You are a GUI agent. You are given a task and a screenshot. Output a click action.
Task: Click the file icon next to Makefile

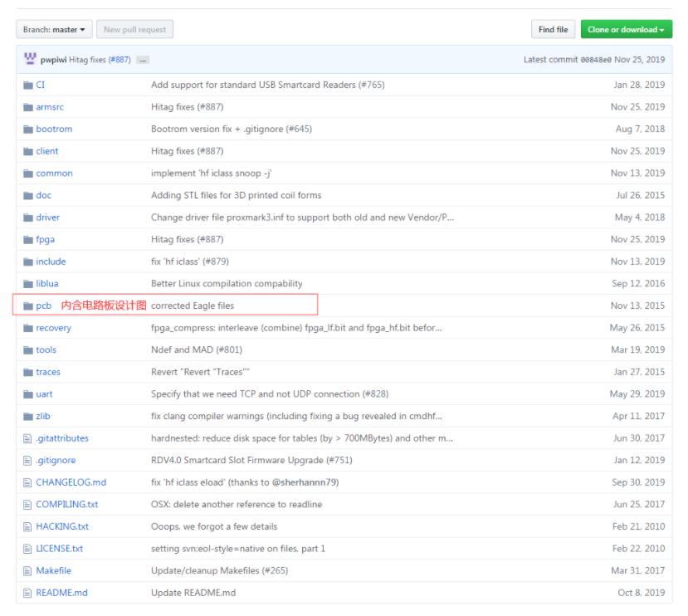pos(27,570)
